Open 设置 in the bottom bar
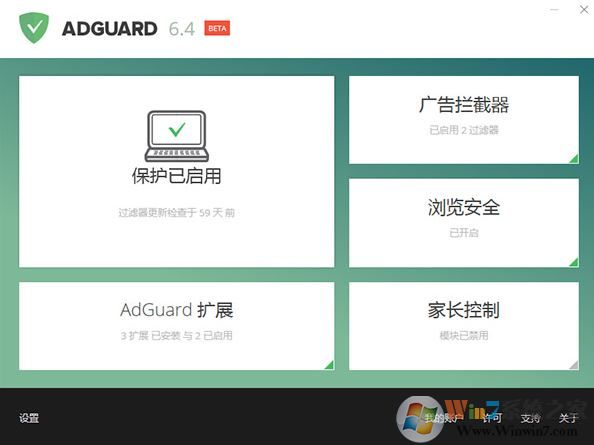 coord(29,418)
